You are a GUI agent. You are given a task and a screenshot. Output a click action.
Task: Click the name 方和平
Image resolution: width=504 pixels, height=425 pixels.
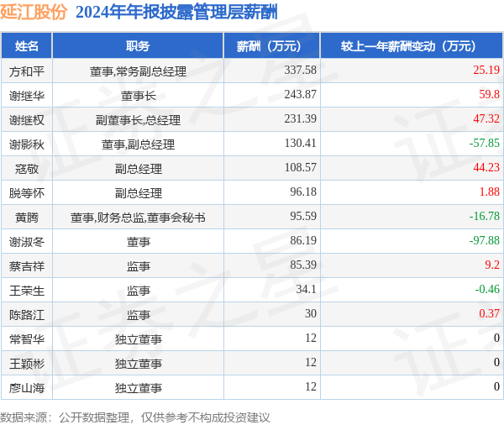(26, 71)
